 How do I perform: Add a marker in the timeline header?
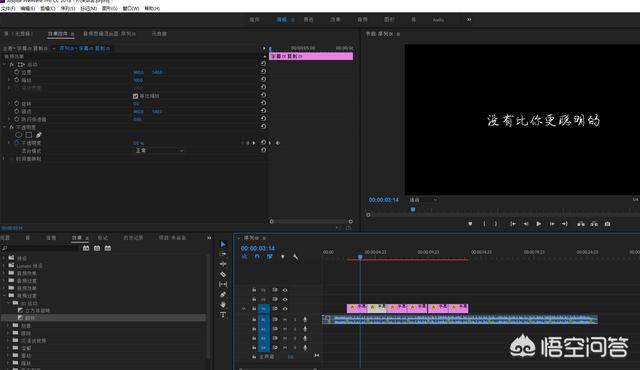click(x=282, y=257)
